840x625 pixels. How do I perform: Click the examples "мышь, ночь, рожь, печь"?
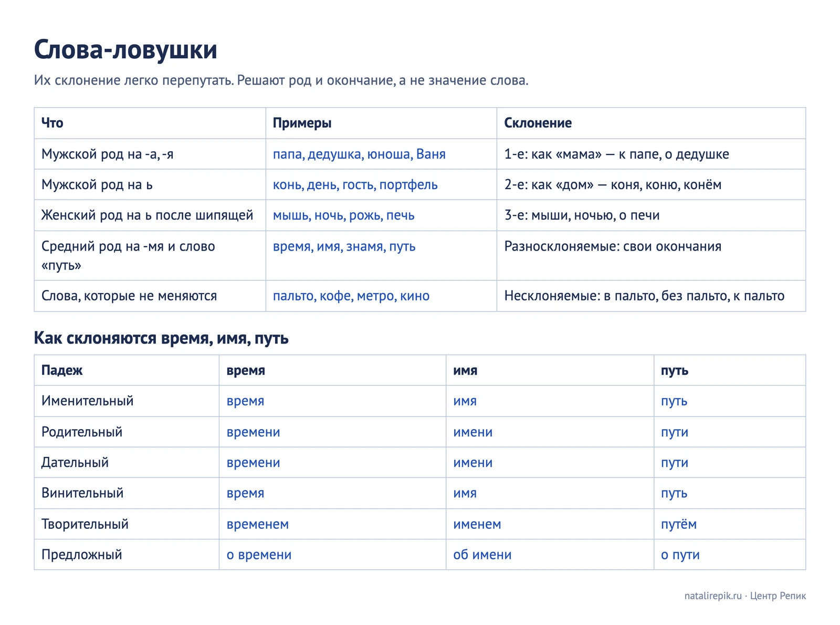344,215
